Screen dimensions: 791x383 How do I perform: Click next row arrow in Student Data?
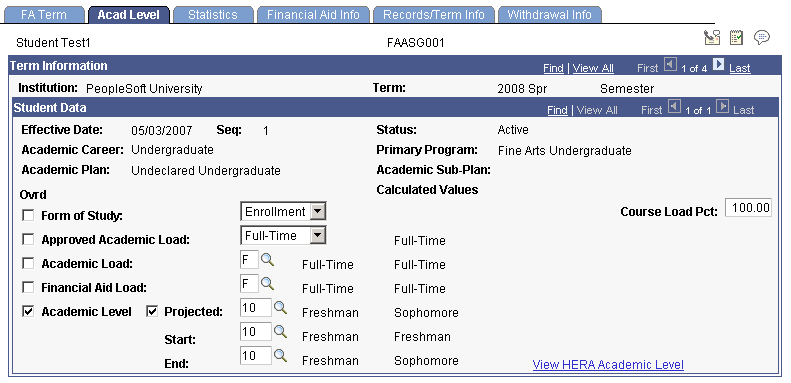(x=723, y=107)
